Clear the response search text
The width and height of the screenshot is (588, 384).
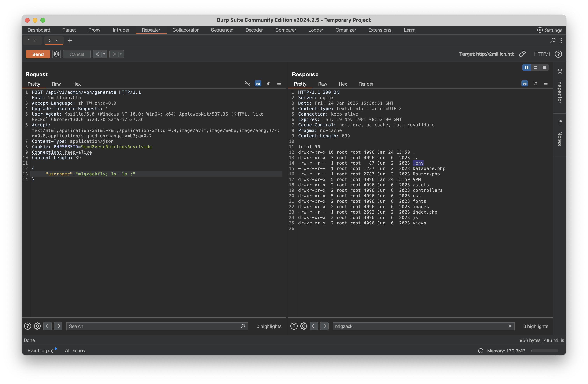pos(510,326)
